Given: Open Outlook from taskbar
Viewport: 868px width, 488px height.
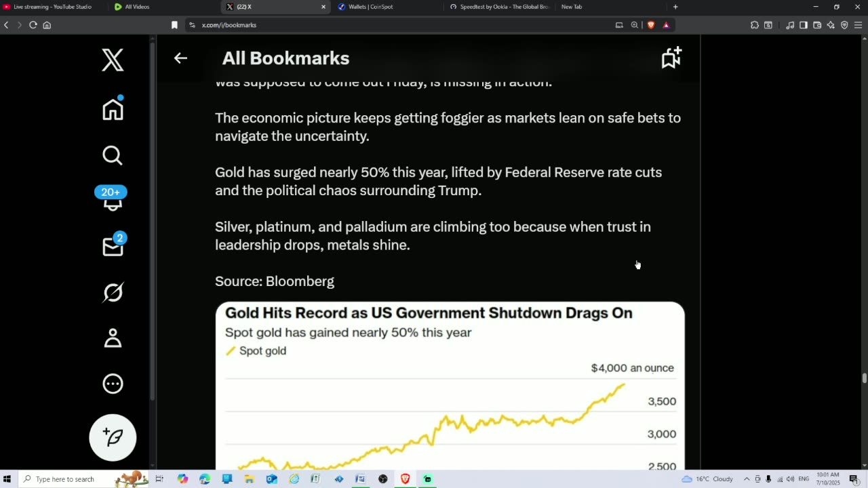Looking at the screenshot, I should coord(271,479).
